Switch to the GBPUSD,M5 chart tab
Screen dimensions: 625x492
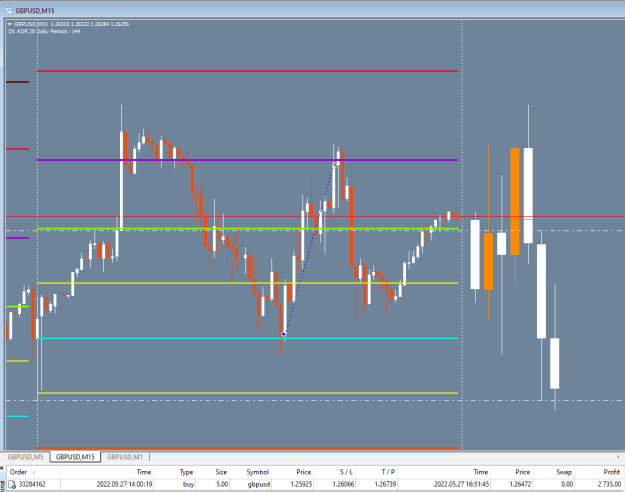pyautogui.click(x=26, y=457)
